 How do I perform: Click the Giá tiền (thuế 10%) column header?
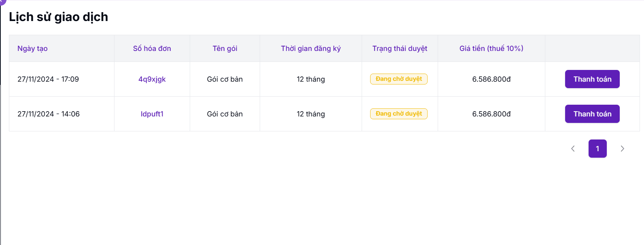click(491, 49)
